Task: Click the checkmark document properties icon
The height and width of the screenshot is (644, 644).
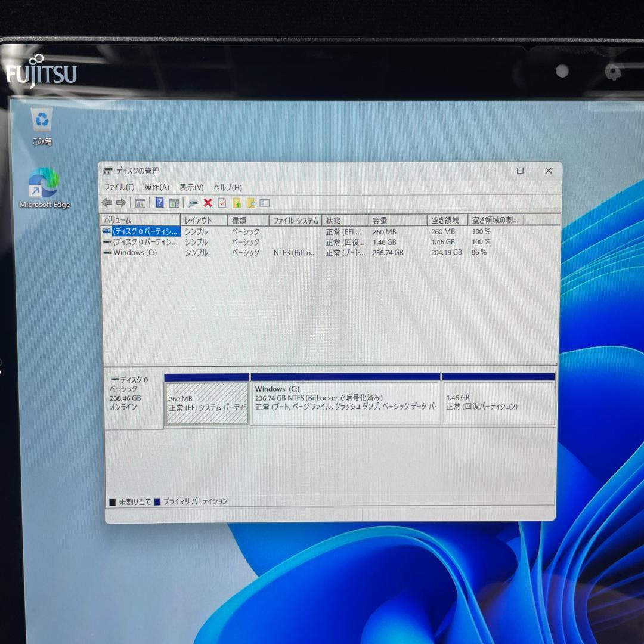Action: tap(222, 203)
